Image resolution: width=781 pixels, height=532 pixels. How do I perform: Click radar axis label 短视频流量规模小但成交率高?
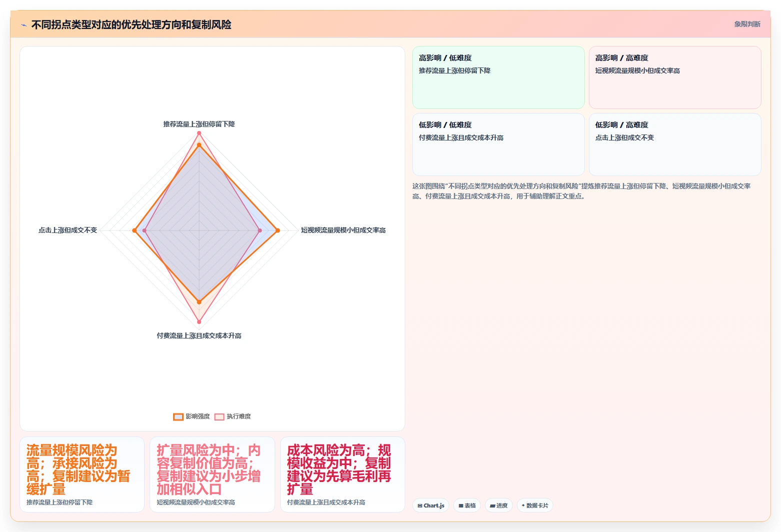tap(343, 230)
